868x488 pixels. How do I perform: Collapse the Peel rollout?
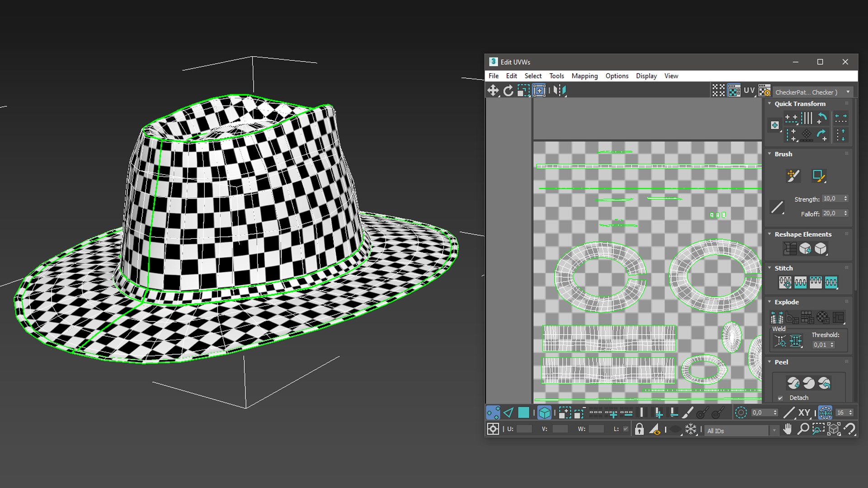[x=769, y=362]
